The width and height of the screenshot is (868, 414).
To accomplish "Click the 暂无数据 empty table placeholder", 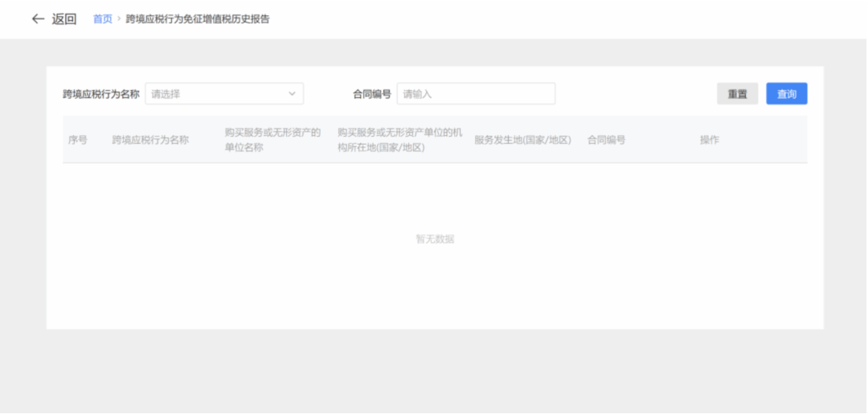I will coord(435,239).
